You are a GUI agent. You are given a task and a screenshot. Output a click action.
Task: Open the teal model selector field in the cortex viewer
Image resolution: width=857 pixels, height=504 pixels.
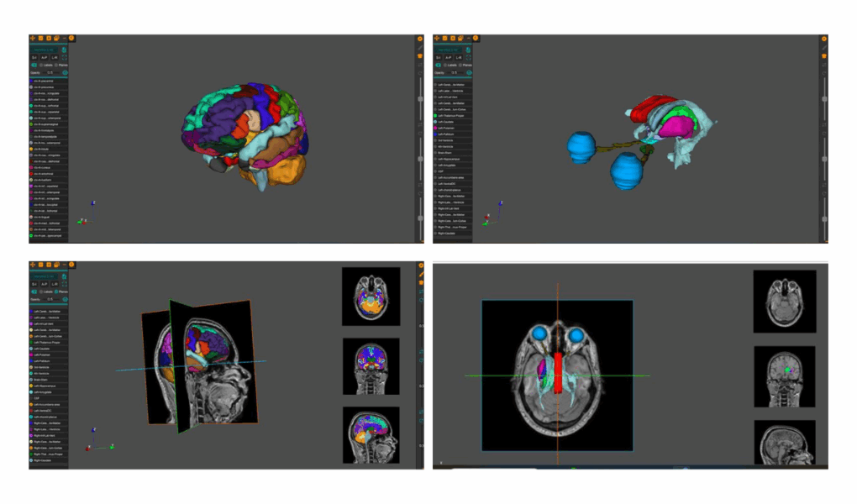(45, 49)
